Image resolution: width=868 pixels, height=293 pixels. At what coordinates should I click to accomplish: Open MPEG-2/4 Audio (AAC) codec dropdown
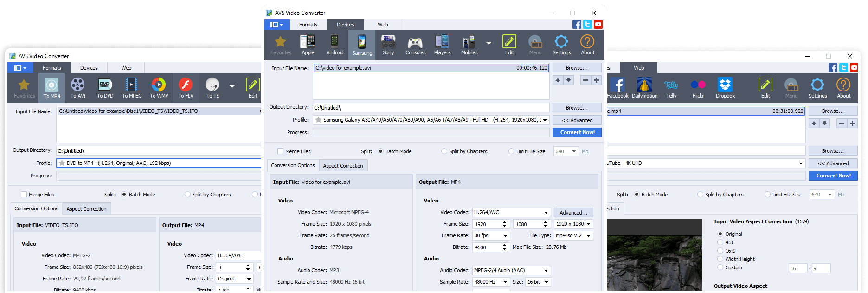(x=546, y=271)
